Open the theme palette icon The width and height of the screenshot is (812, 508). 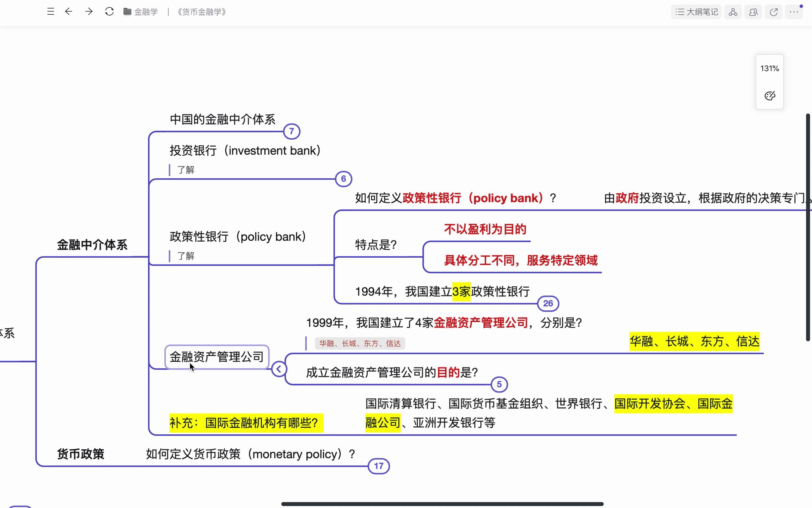pos(770,96)
